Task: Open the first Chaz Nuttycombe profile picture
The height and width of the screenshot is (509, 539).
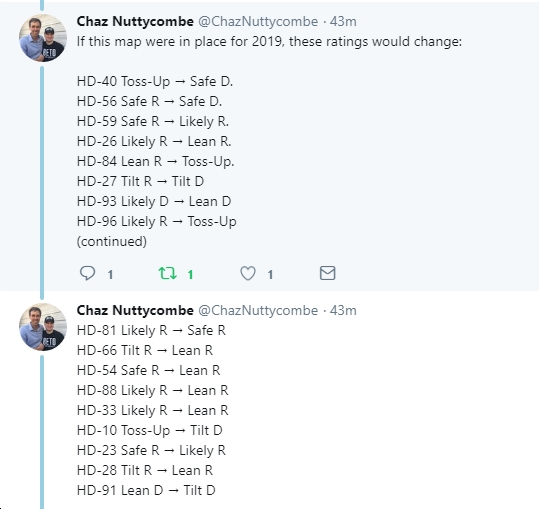Action: (x=43, y=38)
